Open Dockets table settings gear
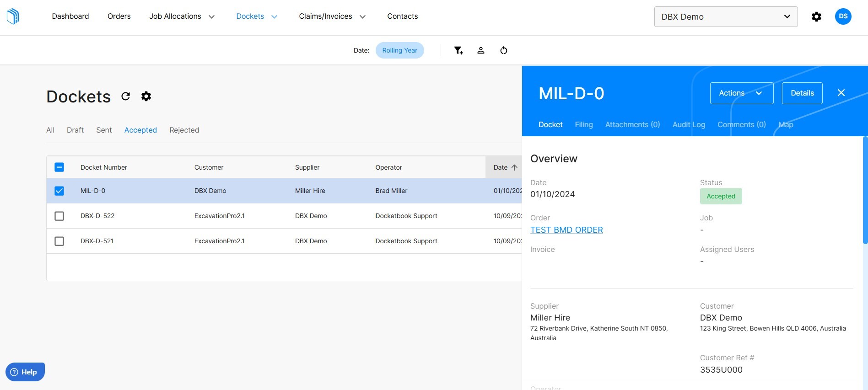 click(x=146, y=96)
